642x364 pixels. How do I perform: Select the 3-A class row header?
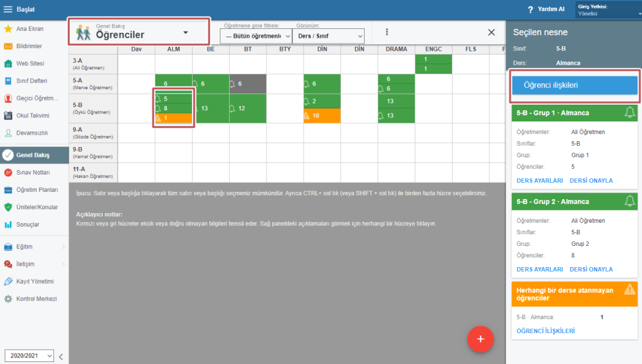click(93, 64)
